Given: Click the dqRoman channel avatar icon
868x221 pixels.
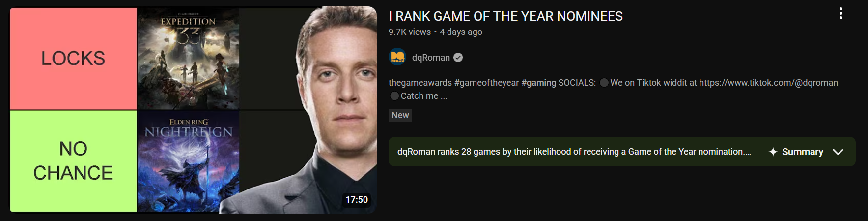Looking at the screenshot, I should pyautogui.click(x=397, y=57).
